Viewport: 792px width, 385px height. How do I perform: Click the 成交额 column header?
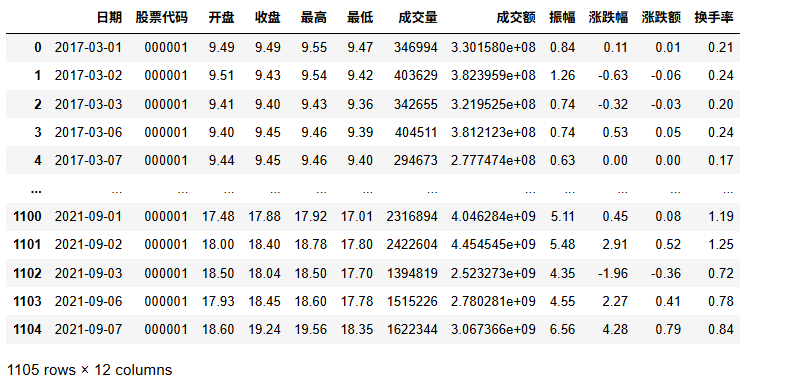click(x=516, y=18)
